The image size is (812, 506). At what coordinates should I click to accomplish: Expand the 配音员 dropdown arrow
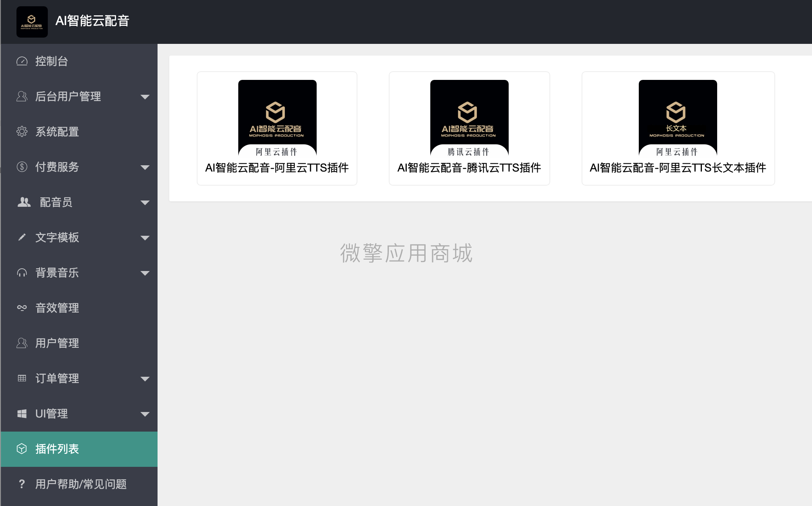pyautogui.click(x=145, y=202)
